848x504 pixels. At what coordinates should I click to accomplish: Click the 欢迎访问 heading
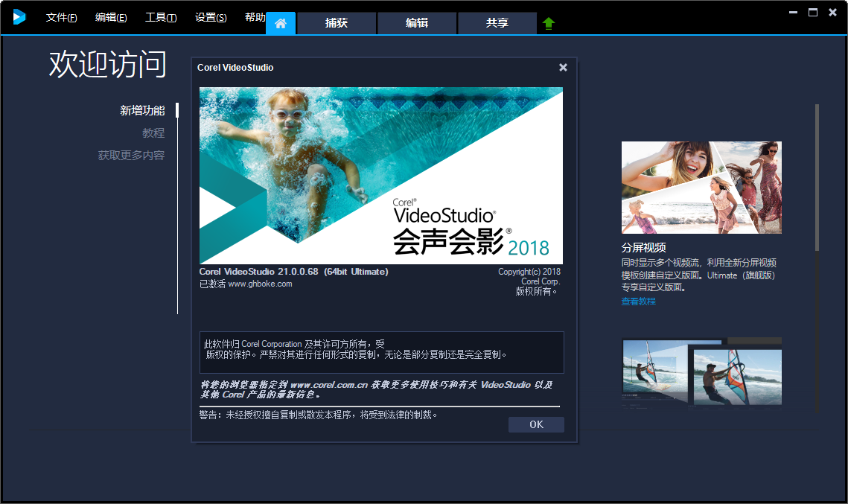(x=108, y=64)
